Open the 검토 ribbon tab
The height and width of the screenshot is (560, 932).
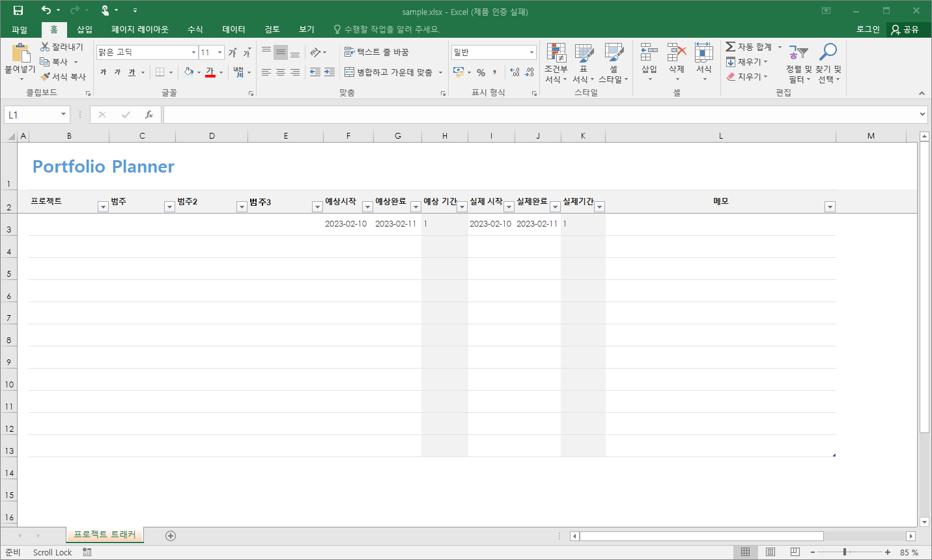272,29
